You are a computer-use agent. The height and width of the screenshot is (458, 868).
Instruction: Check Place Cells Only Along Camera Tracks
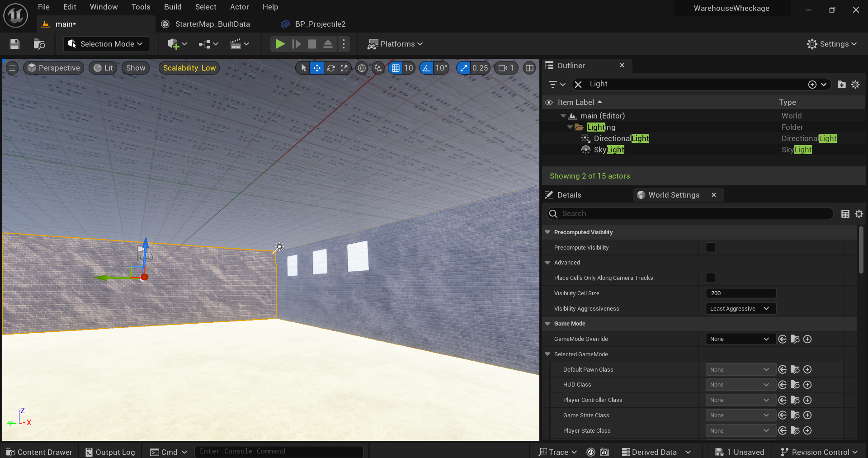click(x=711, y=278)
